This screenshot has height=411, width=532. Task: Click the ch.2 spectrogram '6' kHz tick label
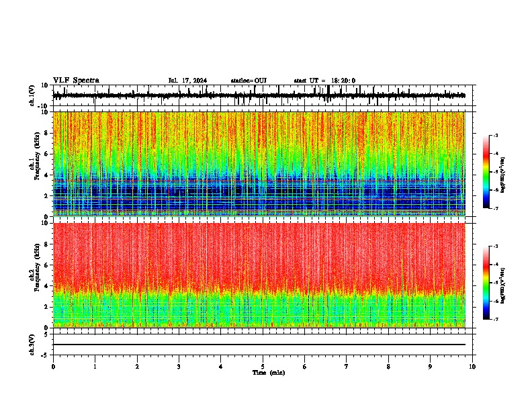(x=46, y=265)
